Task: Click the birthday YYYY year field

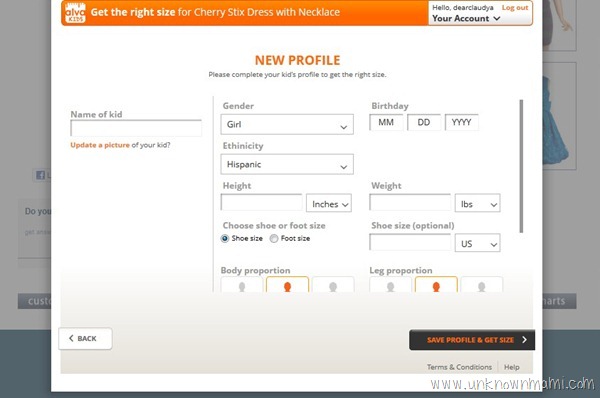Action: point(461,122)
